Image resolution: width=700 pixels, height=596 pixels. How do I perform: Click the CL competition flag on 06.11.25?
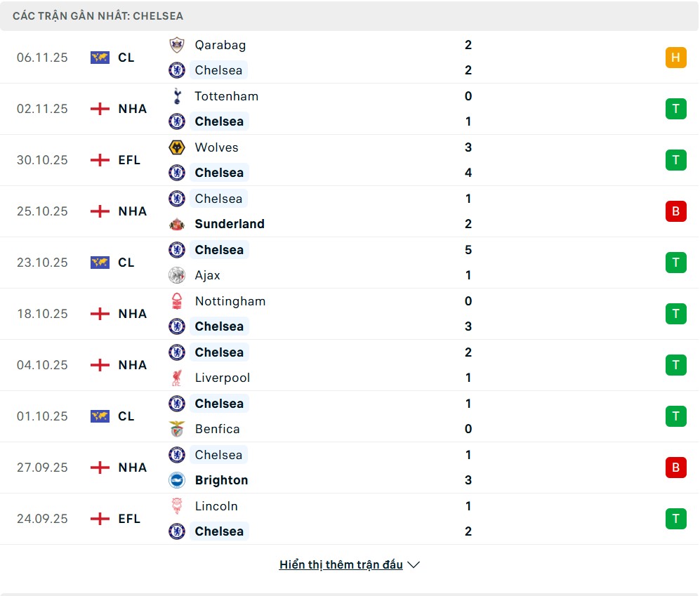(100, 58)
